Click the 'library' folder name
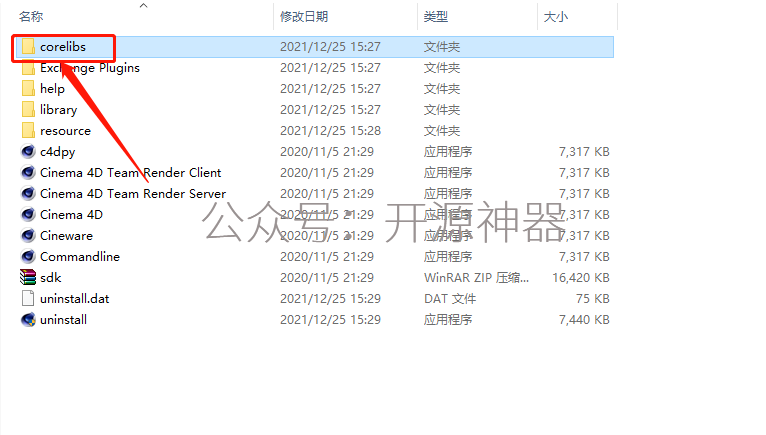The height and width of the screenshot is (435, 766). 59,110
